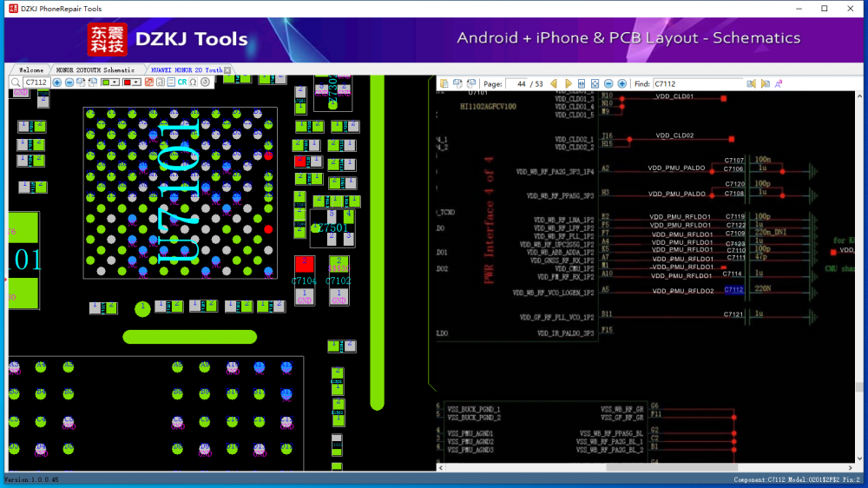
Task: Zoom in on the schematic PDF
Action: tap(621, 84)
